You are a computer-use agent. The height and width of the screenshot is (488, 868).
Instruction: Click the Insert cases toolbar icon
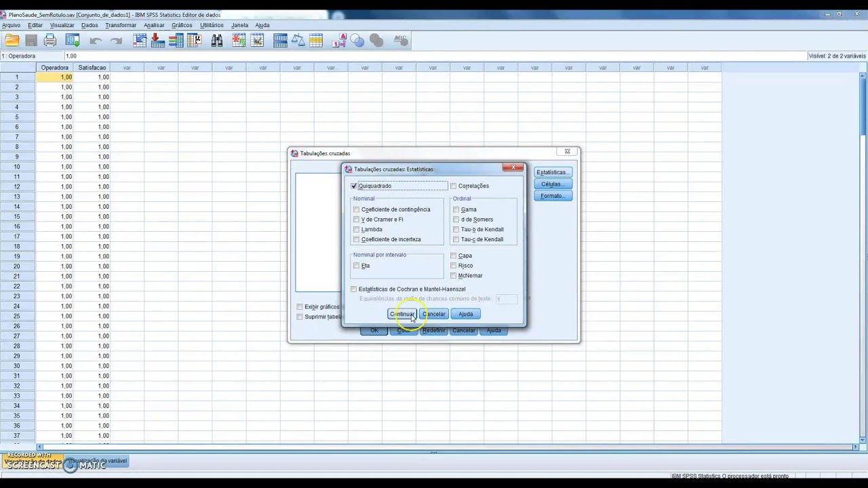[x=239, y=41]
